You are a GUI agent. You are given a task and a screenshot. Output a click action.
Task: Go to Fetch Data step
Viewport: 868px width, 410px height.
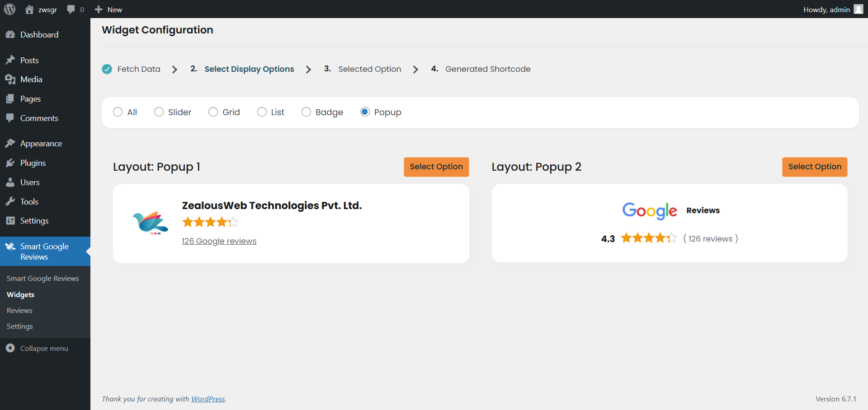[x=139, y=69]
